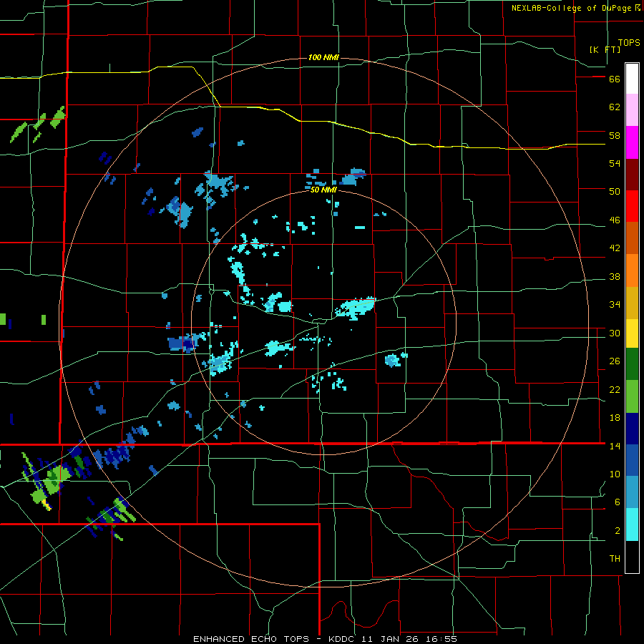Image resolution: width=644 pixels, height=644 pixels.
Task: Select the light pink legend color band
Action: [632, 109]
